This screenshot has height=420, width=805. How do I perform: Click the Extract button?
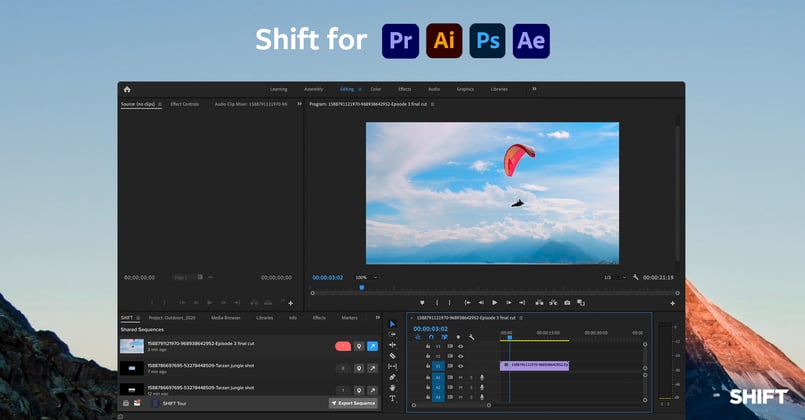point(553,303)
